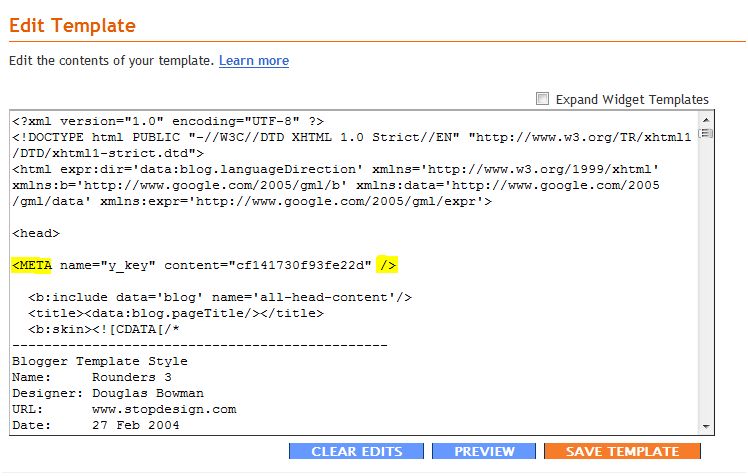Click the "Designer: Douglas Bowman" line

[x=108, y=393]
